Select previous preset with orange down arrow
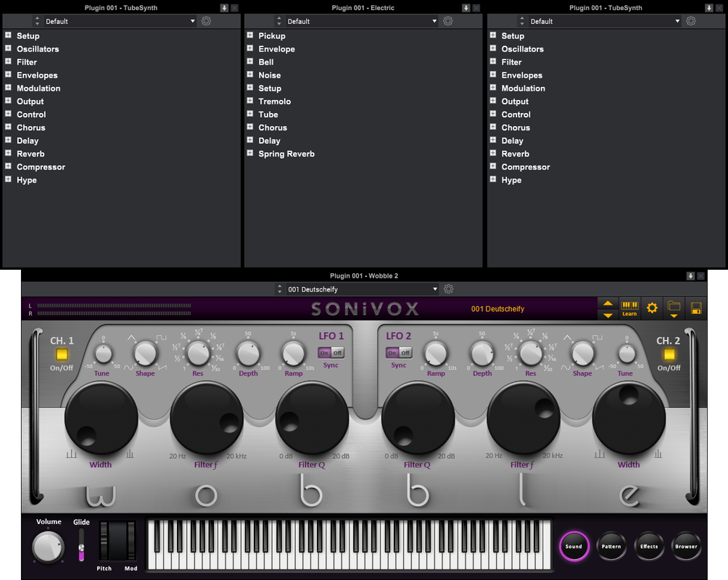Viewport: 728px width, 580px height. coord(608,315)
